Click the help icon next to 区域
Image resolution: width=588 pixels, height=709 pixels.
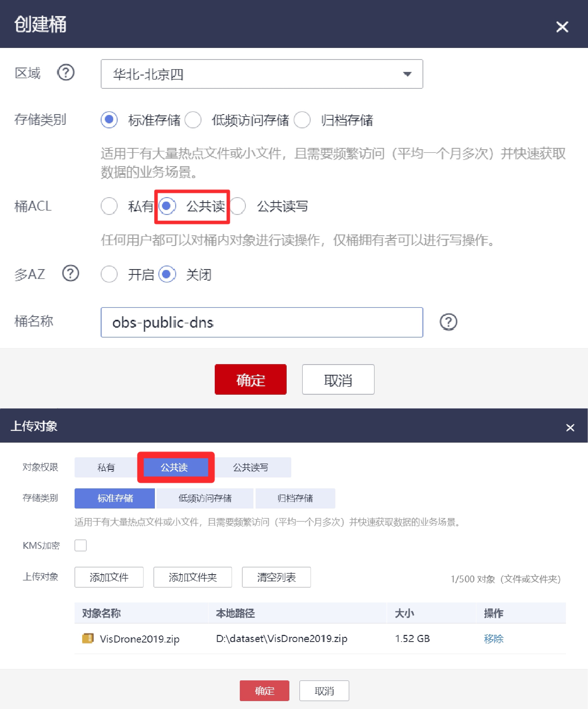(x=66, y=72)
